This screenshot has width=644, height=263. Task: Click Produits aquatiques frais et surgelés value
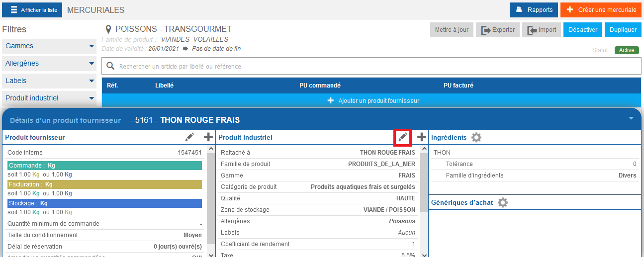coord(363,187)
